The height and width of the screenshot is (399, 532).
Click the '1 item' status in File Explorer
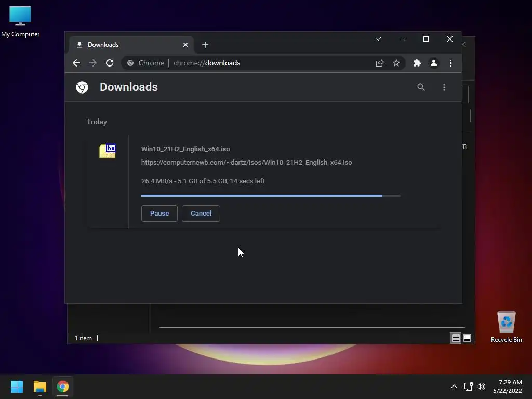[x=83, y=338]
